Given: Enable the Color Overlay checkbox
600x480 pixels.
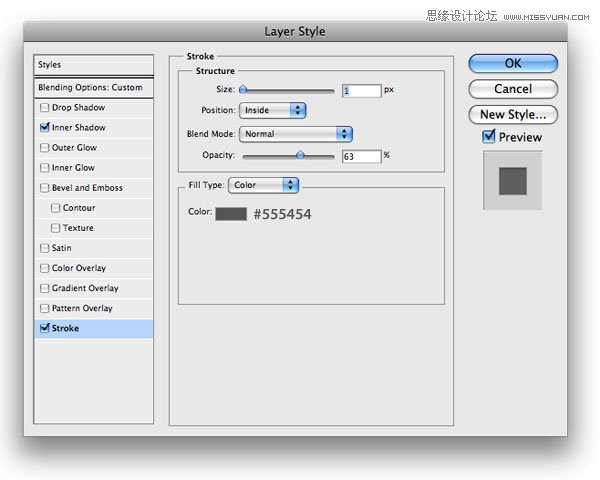Looking at the screenshot, I should pos(44,268).
